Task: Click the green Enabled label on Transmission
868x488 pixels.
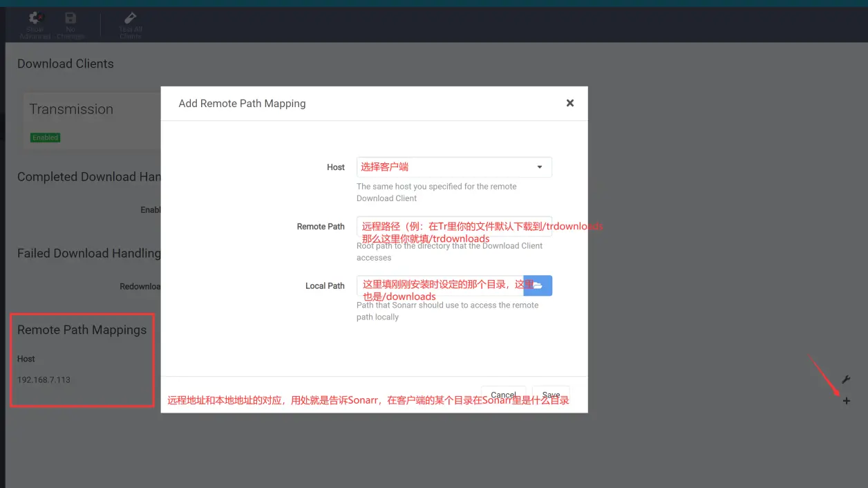Action: click(x=45, y=138)
